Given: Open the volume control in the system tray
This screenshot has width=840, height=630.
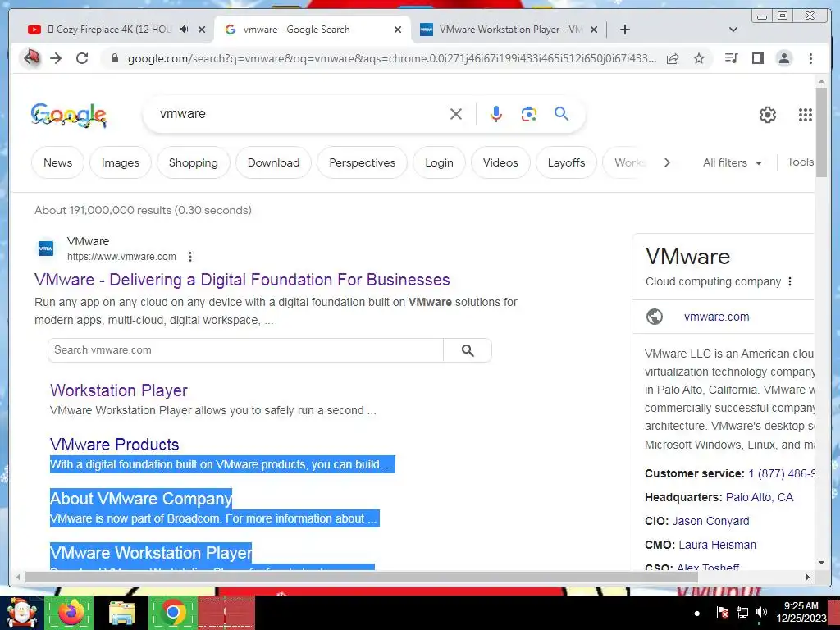Looking at the screenshot, I should coord(761,612).
